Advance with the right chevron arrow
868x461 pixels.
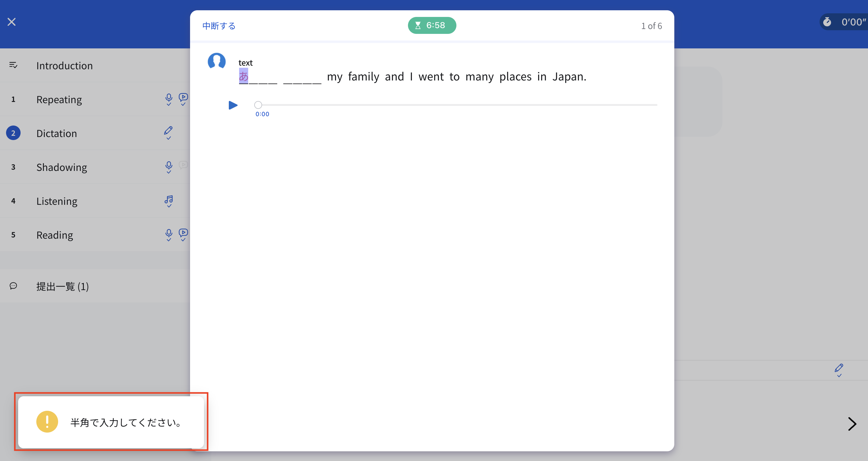coord(852,424)
